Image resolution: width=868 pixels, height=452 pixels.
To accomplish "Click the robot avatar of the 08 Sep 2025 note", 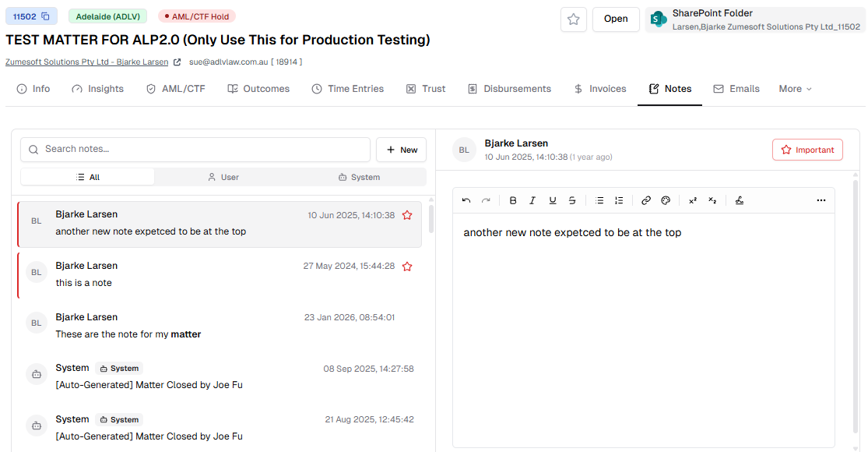I will (37, 374).
